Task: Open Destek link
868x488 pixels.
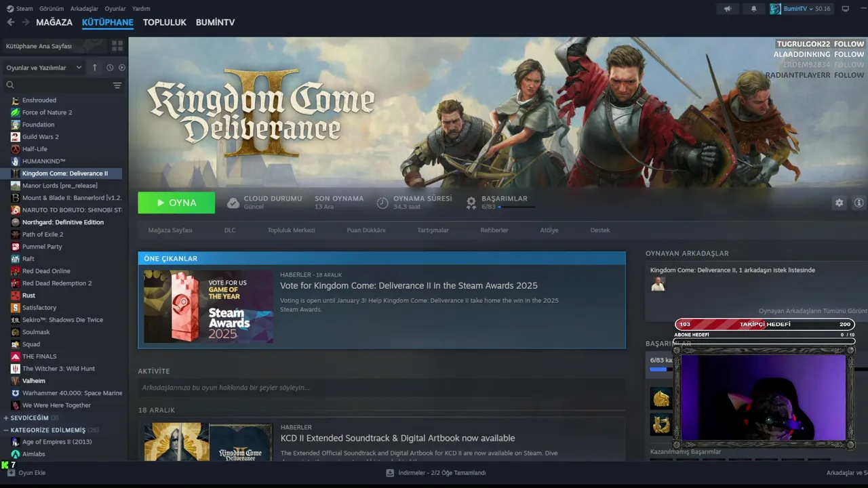Action: (600, 230)
